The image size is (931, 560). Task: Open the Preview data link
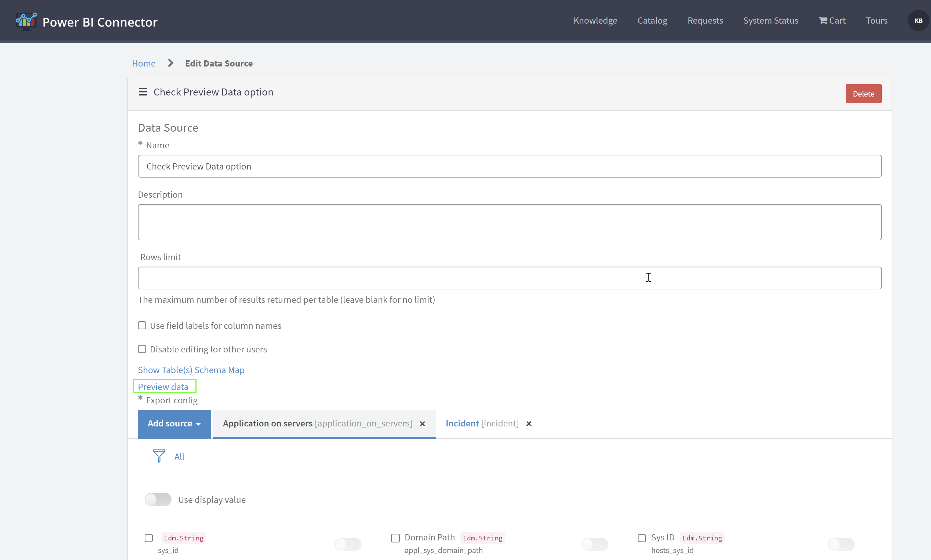(x=163, y=386)
